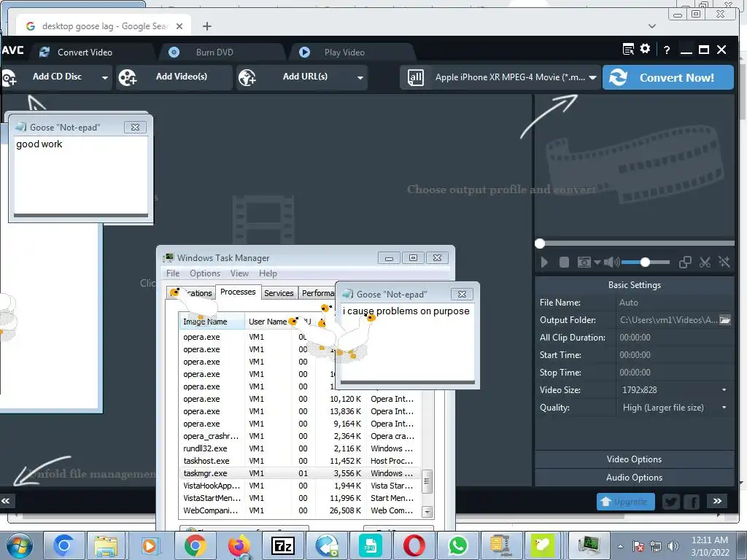This screenshot has height=560, width=747.
Task: Click the effects wand icon in player
Action: [724, 262]
